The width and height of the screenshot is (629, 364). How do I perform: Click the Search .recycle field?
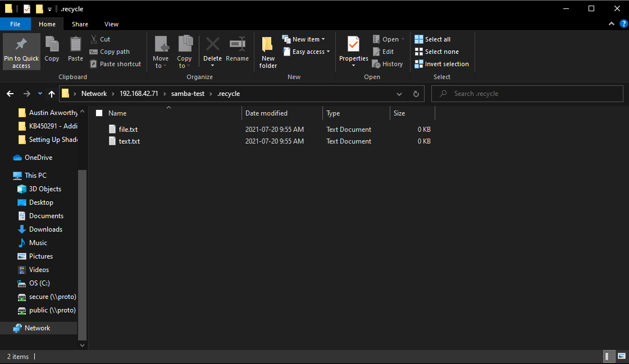pos(527,94)
